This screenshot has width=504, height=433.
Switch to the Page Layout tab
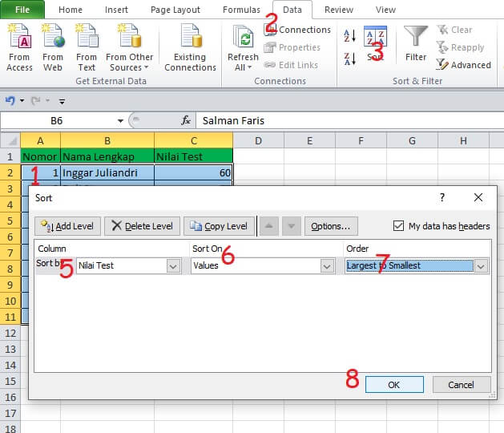175,10
